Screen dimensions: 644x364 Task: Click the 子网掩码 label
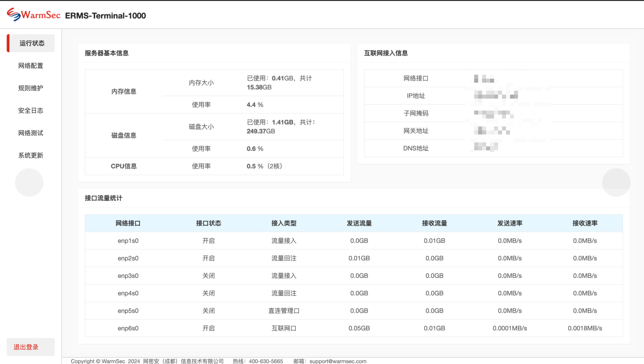pos(416,114)
